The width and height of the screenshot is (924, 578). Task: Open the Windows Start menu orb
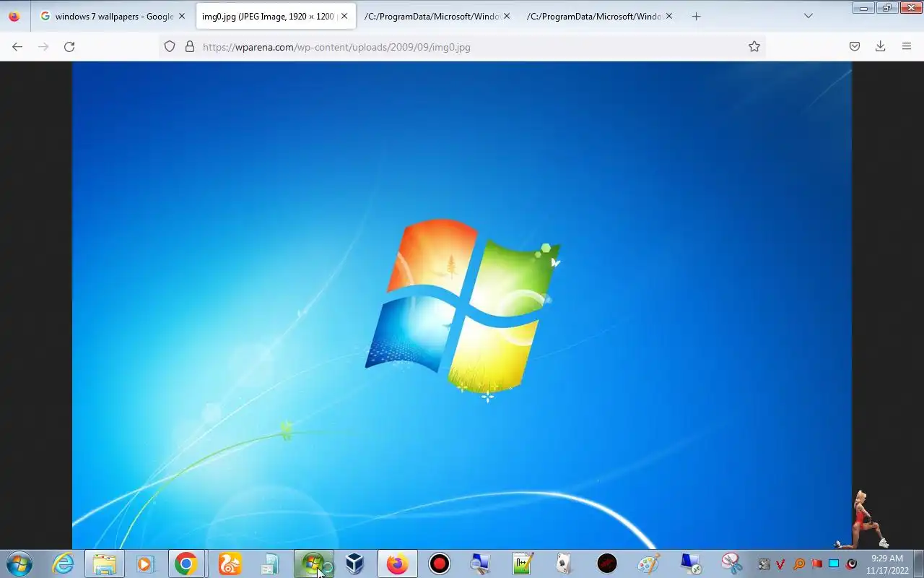pos(18,564)
